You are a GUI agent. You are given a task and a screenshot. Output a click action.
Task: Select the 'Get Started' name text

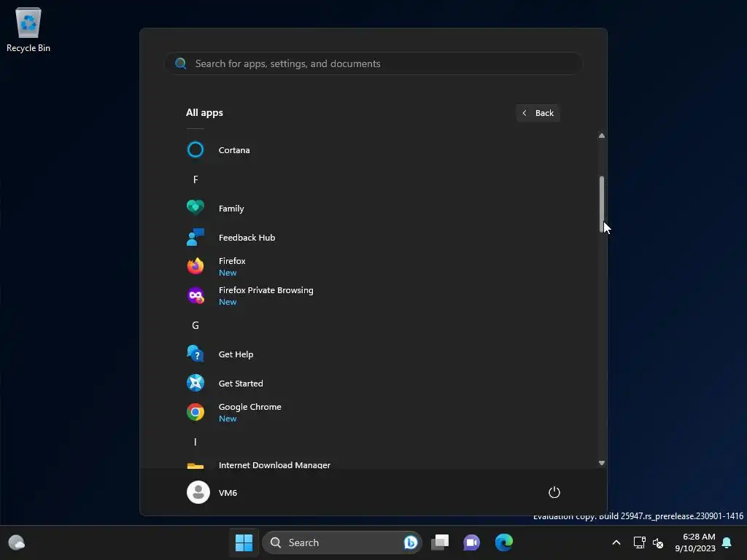241,384
